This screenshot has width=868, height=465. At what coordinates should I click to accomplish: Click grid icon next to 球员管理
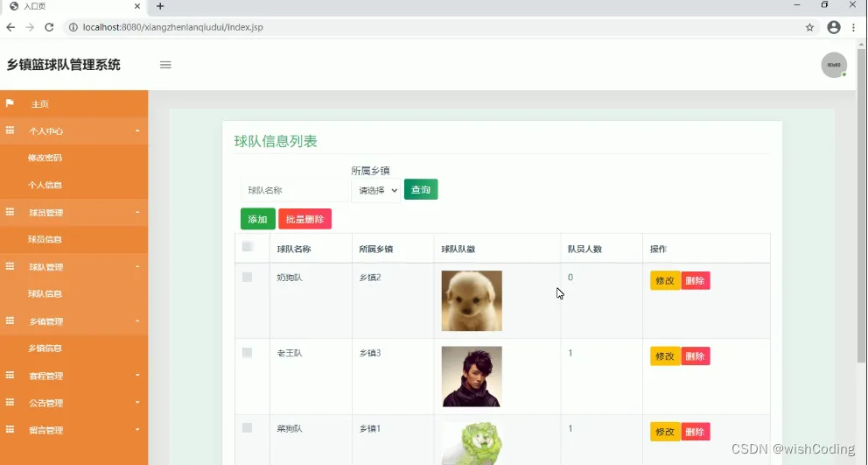[x=10, y=212]
